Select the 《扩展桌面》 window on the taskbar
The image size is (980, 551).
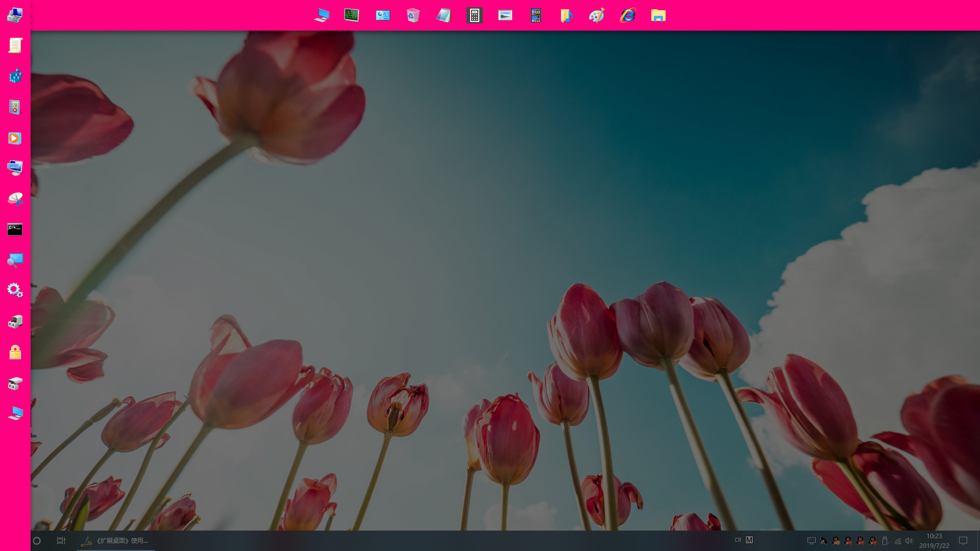pyautogui.click(x=116, y=540)
